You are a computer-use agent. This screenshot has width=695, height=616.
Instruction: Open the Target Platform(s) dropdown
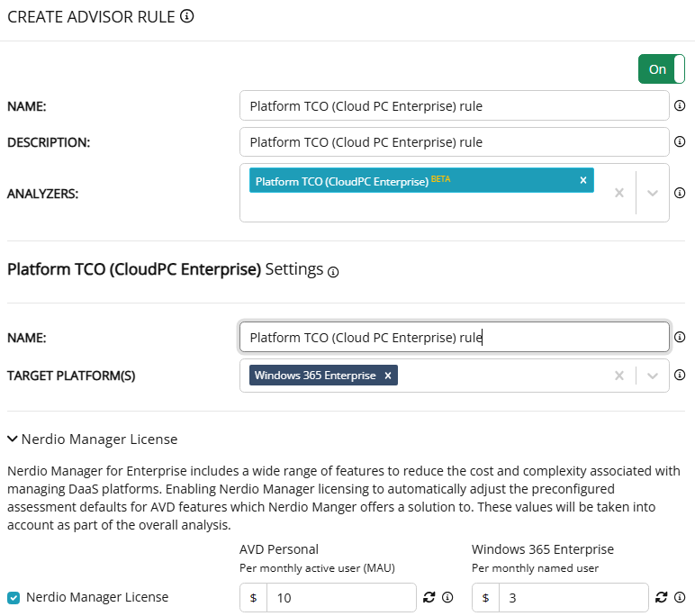653,376
